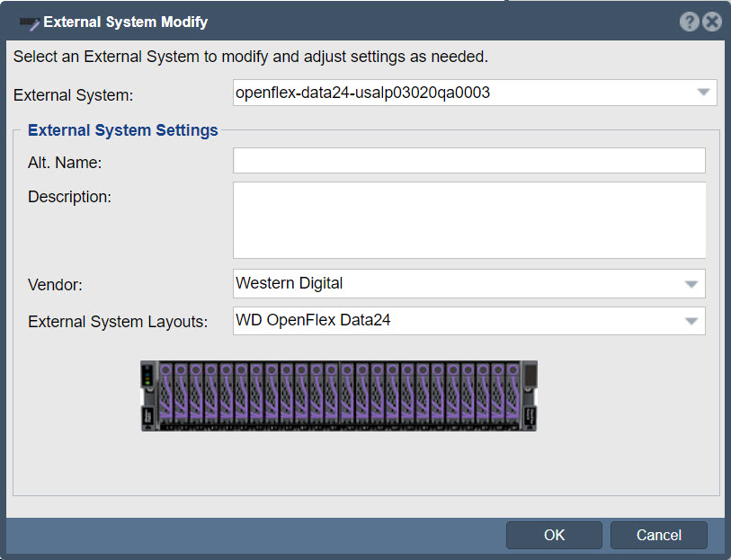This screenshot has height=560, width=731.
Task: Click the 'External System Layouts:' label
Action: [118, 322]
